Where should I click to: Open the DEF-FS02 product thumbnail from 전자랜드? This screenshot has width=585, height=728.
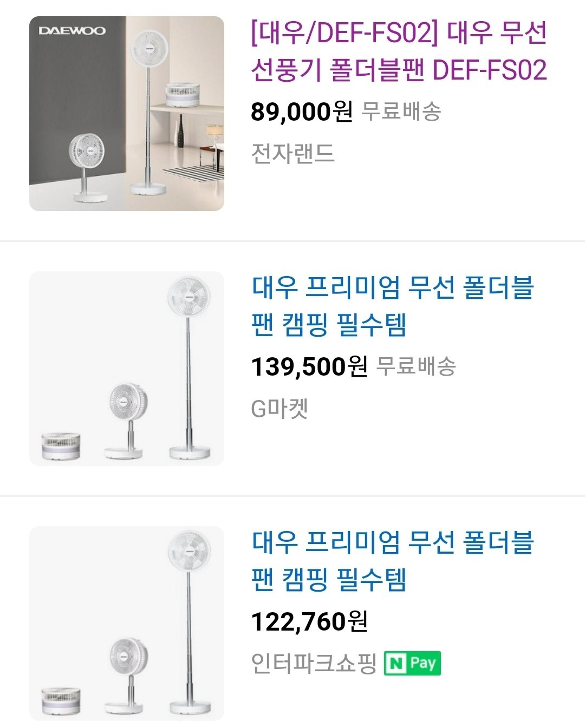(127, 114)
